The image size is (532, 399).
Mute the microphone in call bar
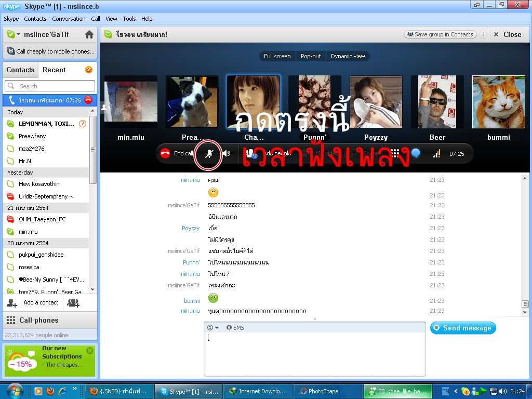(209, 154)
